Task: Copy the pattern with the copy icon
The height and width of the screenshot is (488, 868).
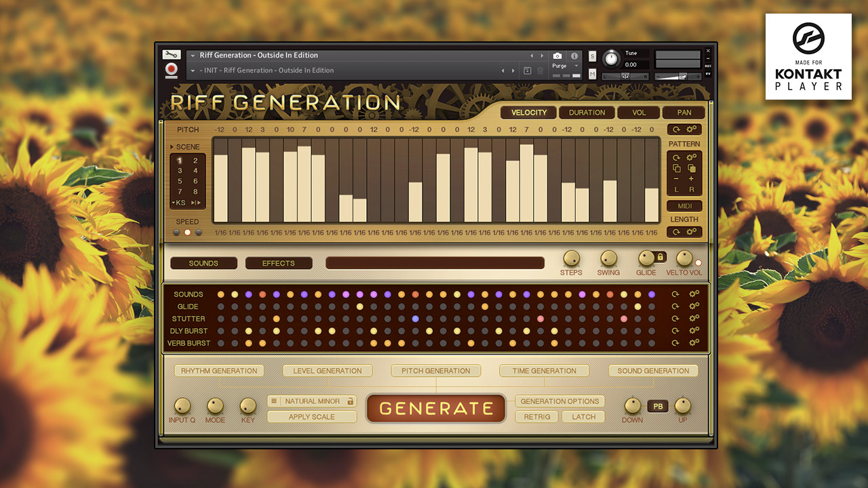Action: pyautogui.click(x=677, y=168)
